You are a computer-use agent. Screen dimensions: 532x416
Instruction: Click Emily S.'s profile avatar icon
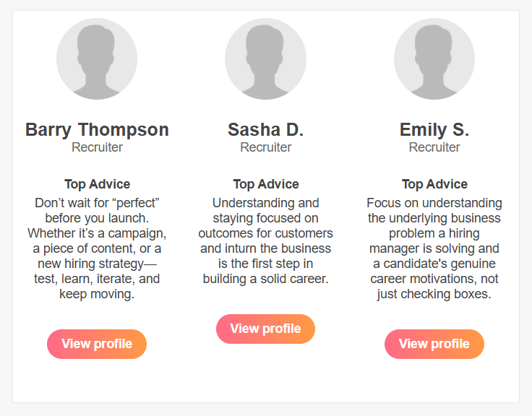[434, 59]
